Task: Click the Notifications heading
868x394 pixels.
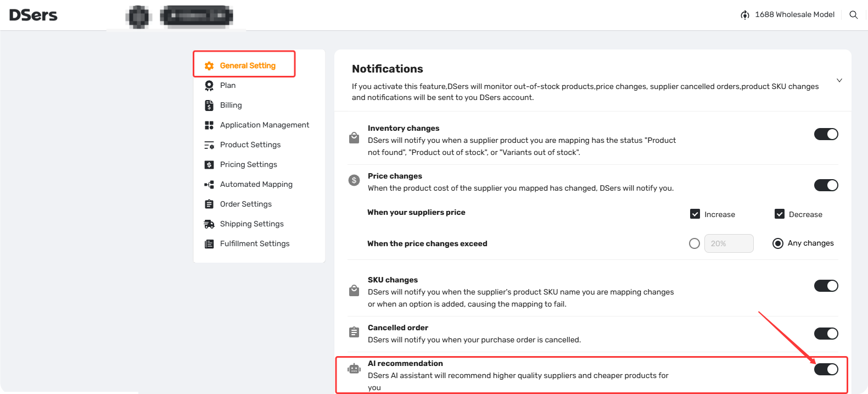Action: pos(388,69)
